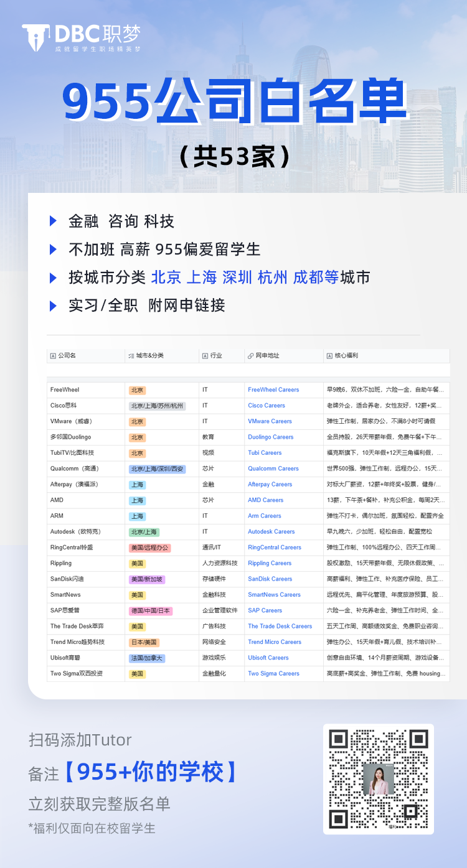This screenshot has height=868, width=467.
Task: Open the Two Sigma Careers link
Action: coord(274,674)
